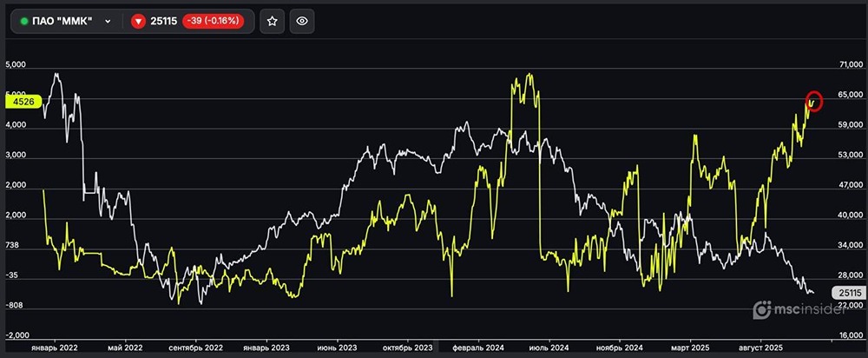Click the 71,000 right axis label
Screen dimensions: 868x358
coord(852,65)
